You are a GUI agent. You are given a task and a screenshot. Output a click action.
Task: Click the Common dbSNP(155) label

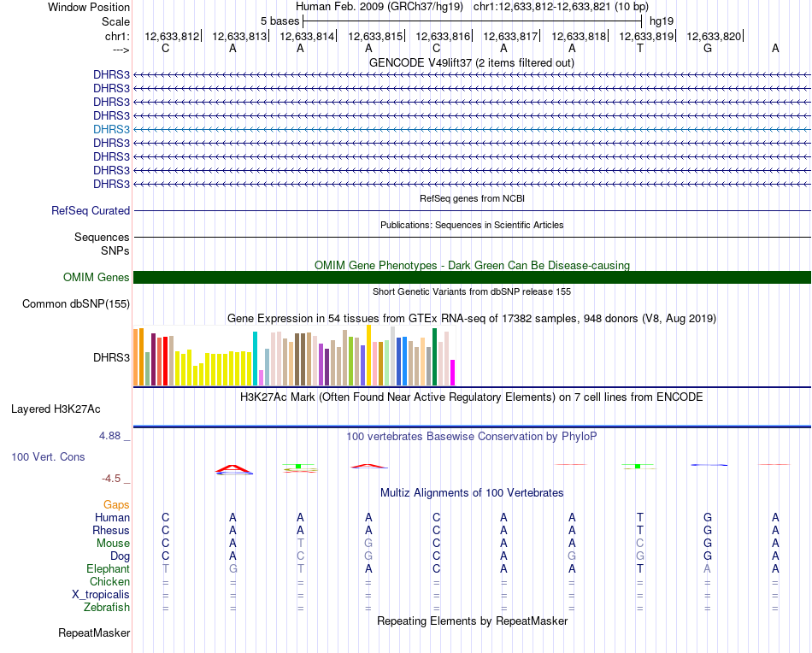[75, 304]
